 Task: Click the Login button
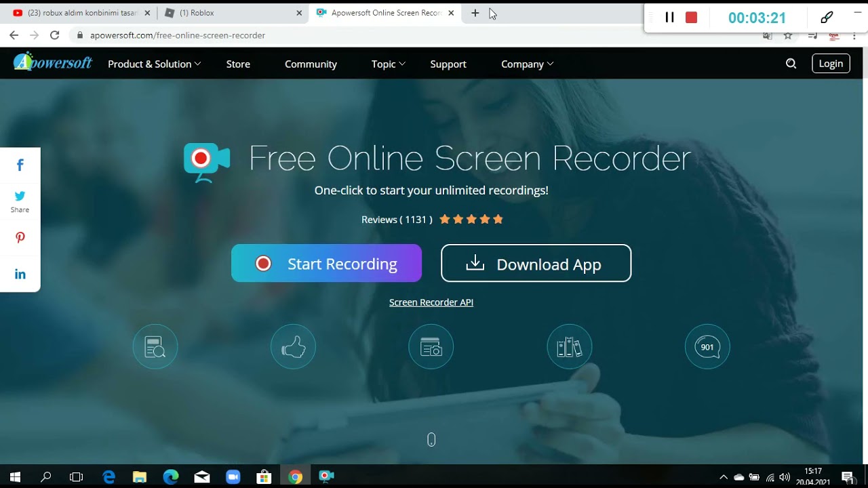click(x=831, y=64)
